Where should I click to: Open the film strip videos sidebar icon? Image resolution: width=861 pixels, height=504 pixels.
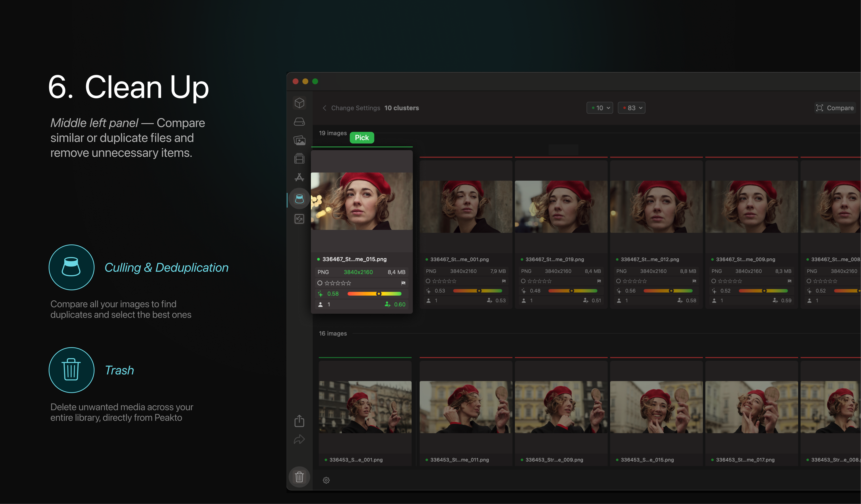click(x=299, y=158)
